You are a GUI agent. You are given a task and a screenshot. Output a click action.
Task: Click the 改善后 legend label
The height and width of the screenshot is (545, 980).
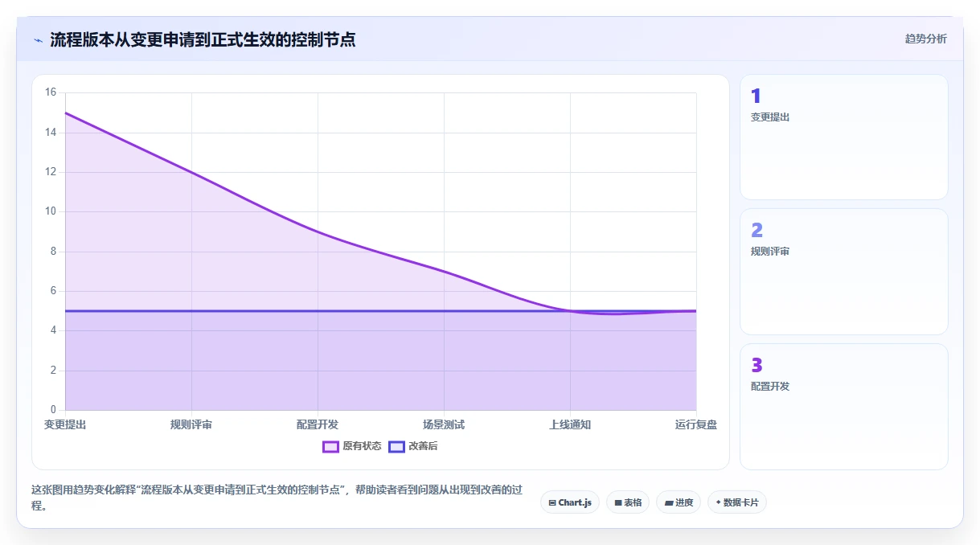tap(423, 446)
